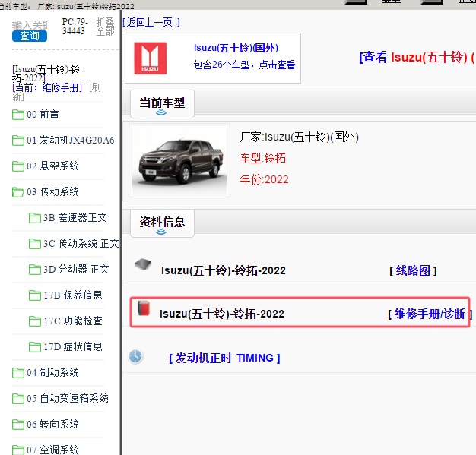This screenshot has height=455, width=476.
Task: Expand 07 空调系统 folder
Action: point(52,450)
